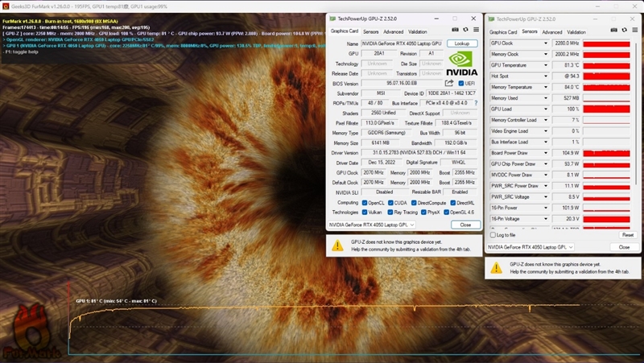Switch to Graphics Card tab in right GPU-Z window
Viewport: 644px width, 363px height.
coord(503,32)
